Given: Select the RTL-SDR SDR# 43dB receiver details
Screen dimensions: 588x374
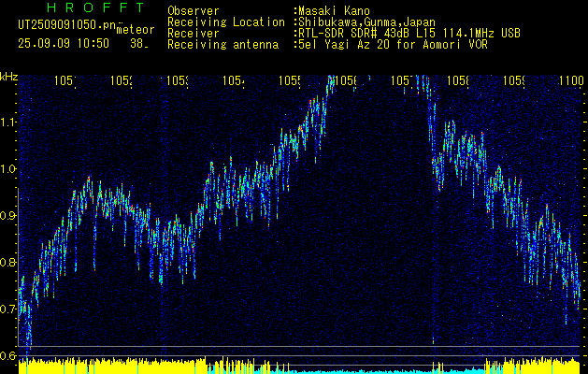Looking at the screenshot, I should click(x=409, y=34).
